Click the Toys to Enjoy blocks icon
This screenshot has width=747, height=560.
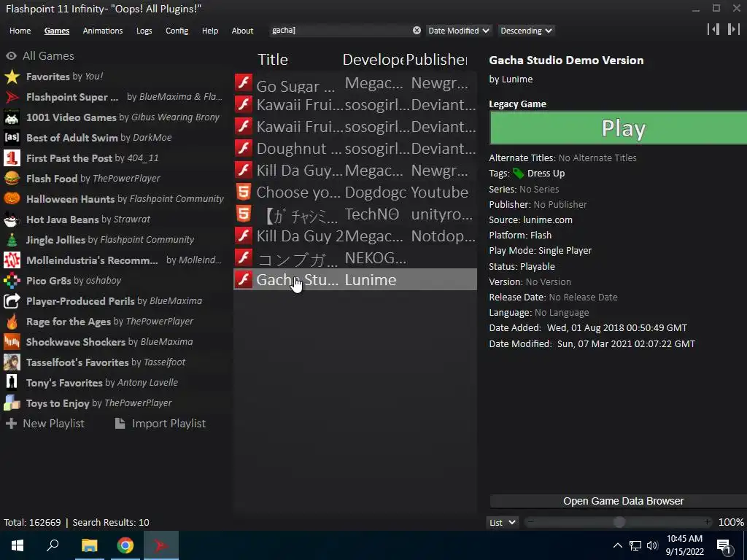click(x=12, y=403)
